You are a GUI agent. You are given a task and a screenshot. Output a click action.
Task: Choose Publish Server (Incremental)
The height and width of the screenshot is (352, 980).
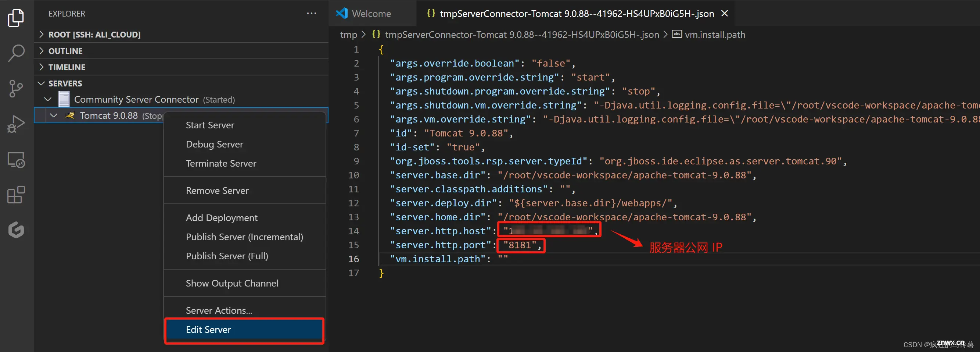click(x=245, y=237)
